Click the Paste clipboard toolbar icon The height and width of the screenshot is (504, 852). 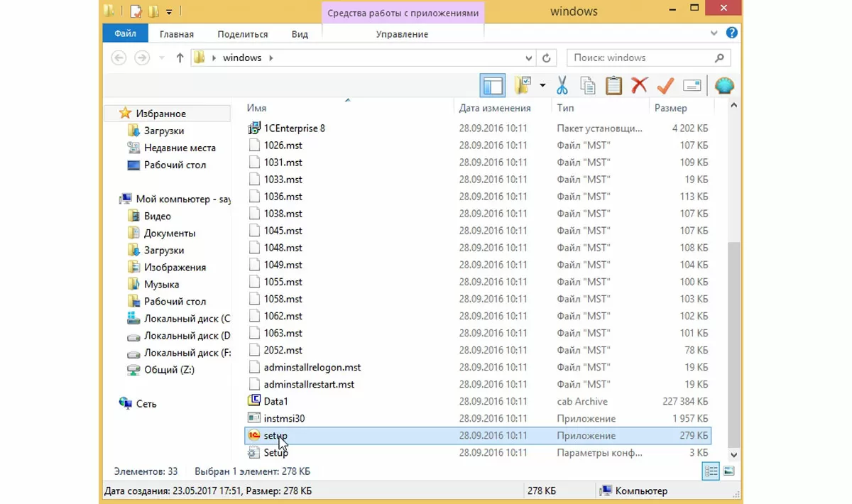613,86
